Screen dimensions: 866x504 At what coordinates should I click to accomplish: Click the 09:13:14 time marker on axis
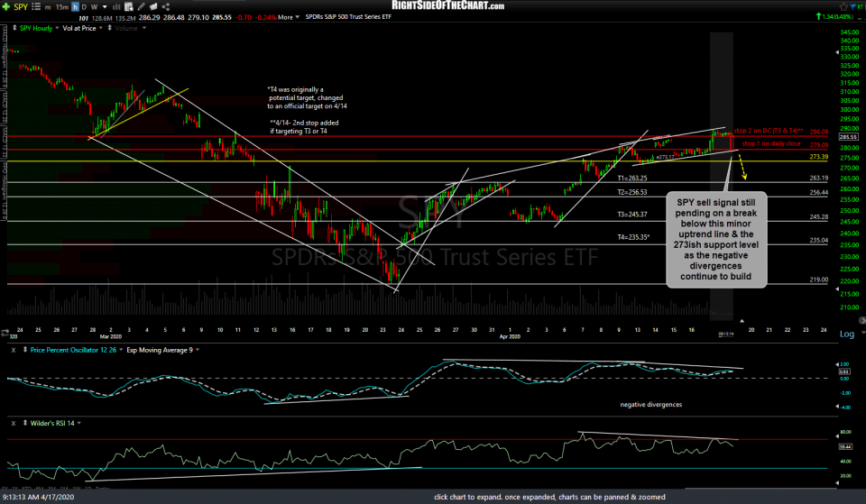click(x=725, y=334)
